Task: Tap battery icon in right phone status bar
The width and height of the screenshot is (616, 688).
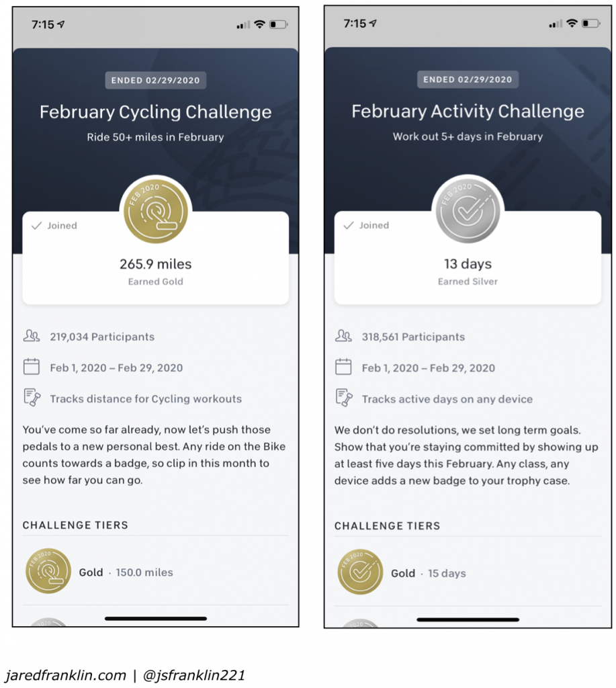Action: click(591, 24)
